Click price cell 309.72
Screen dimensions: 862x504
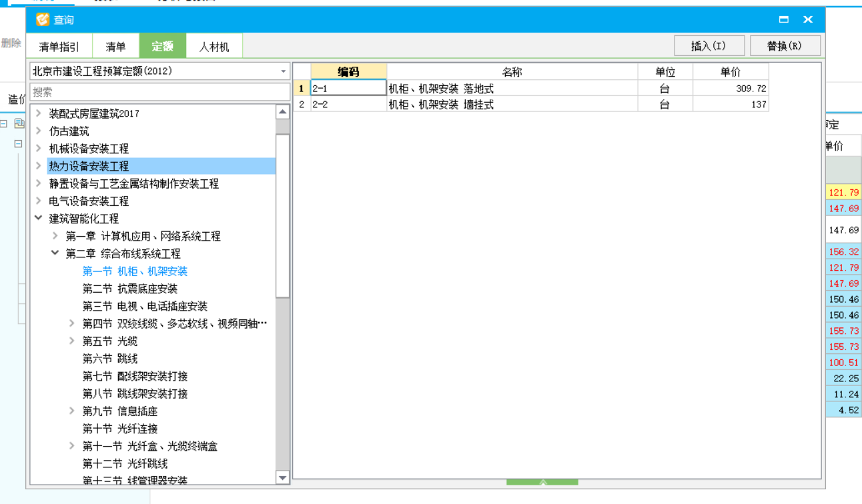[731, 88]
